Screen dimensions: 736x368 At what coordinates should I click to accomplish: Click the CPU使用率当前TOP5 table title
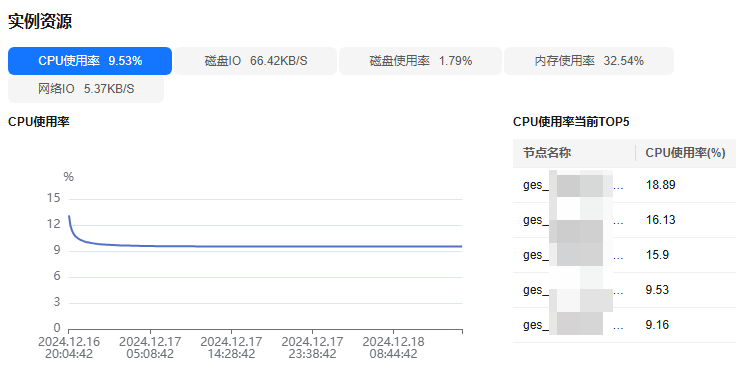click(x=571, y=122)
